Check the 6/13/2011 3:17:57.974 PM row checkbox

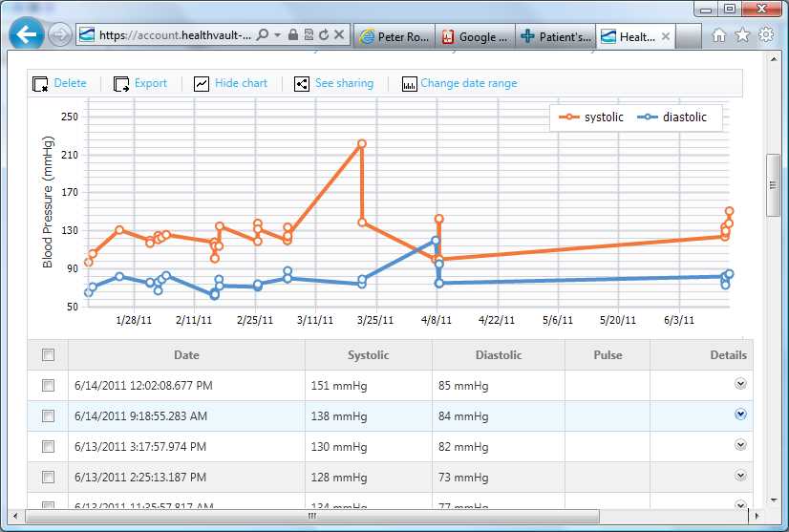pos(49,446)
